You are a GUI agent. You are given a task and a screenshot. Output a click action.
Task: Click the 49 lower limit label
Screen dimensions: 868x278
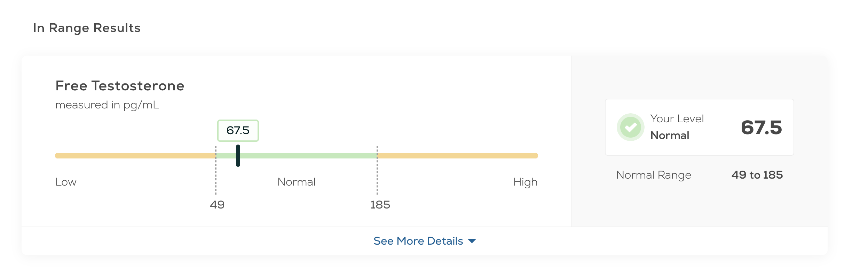pos(217,205)
